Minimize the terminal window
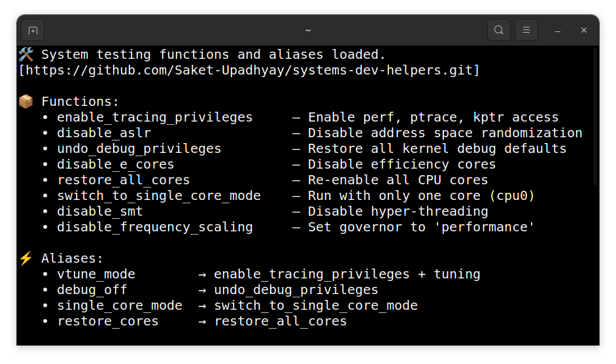616x364 pixels. pyautogui.click(x=558, y=30)
